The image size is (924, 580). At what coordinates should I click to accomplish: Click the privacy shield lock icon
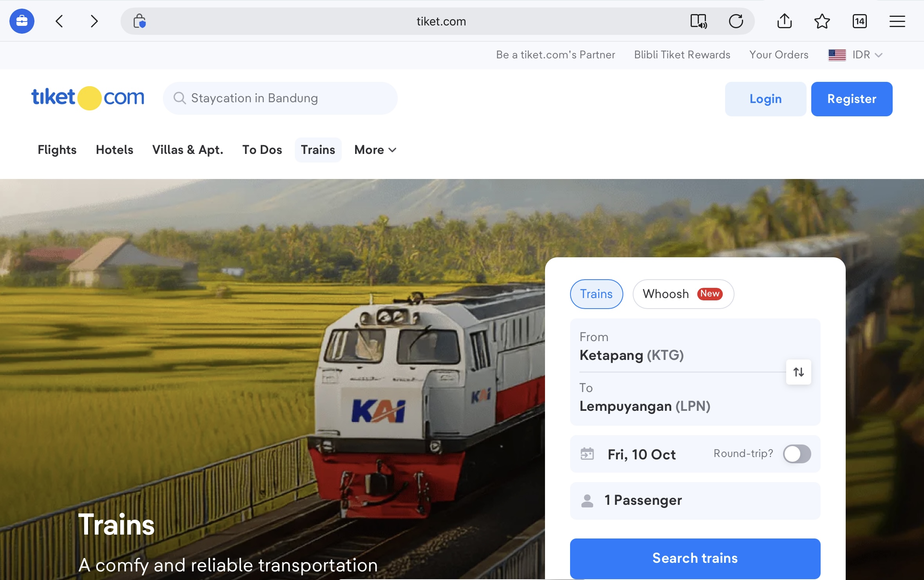pos(139,21)
